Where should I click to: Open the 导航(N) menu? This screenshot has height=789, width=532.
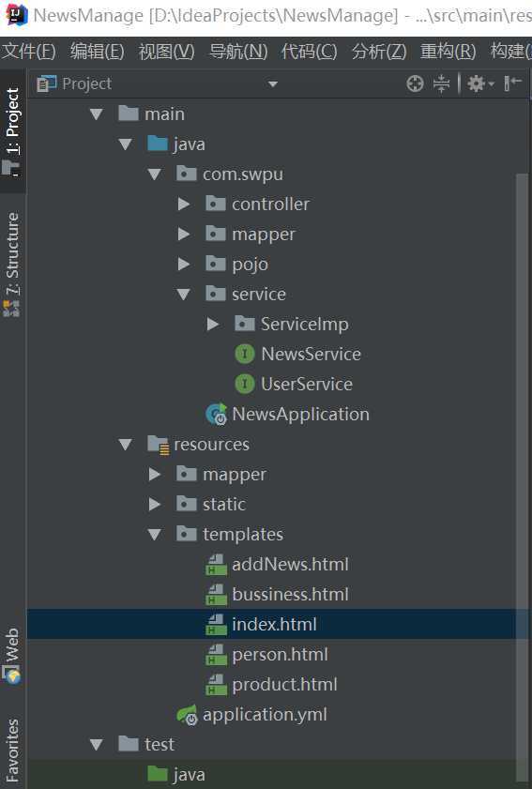238,52
